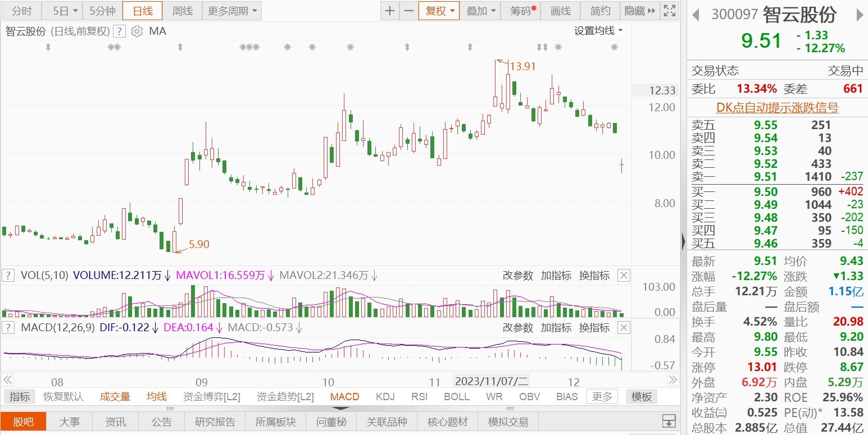
Task: Expand the 复权 dropdown menu
Action: pyautogui.click(x=439, y=11)
